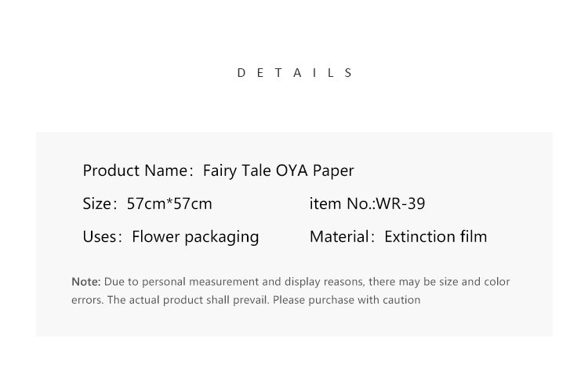Click the item No. label
This screenshot has width=588, height=387.
(x=342, y=204)
